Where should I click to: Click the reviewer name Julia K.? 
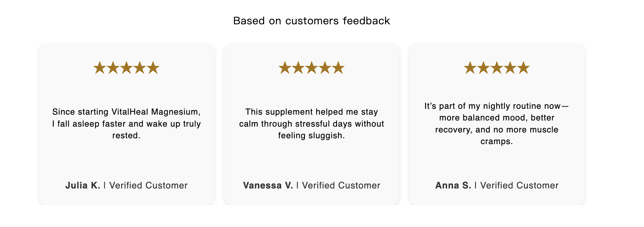coord(83,186)
